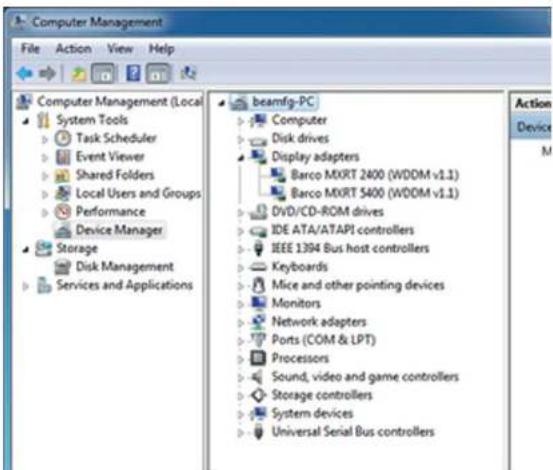
Task: Click the Disk Management icon
Action: (63, 267)
